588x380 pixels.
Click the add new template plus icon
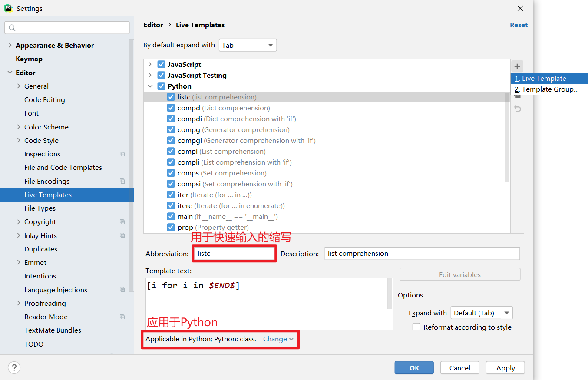coord(517,66)
